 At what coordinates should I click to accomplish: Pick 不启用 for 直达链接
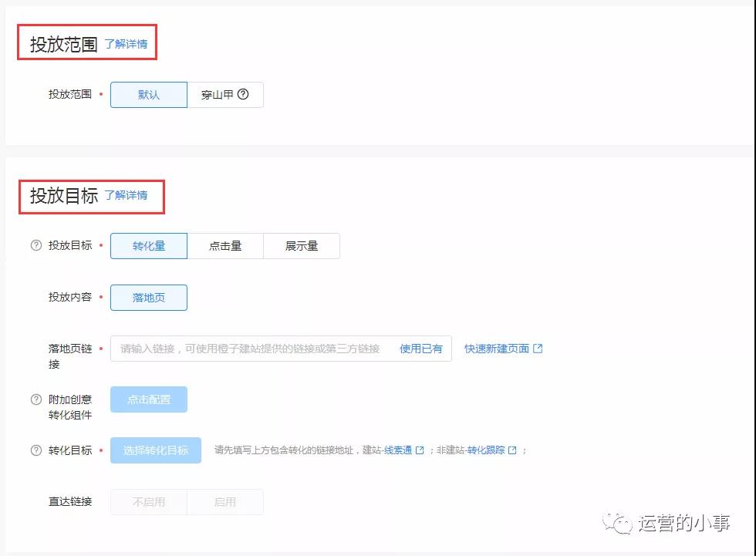point(149,502)
